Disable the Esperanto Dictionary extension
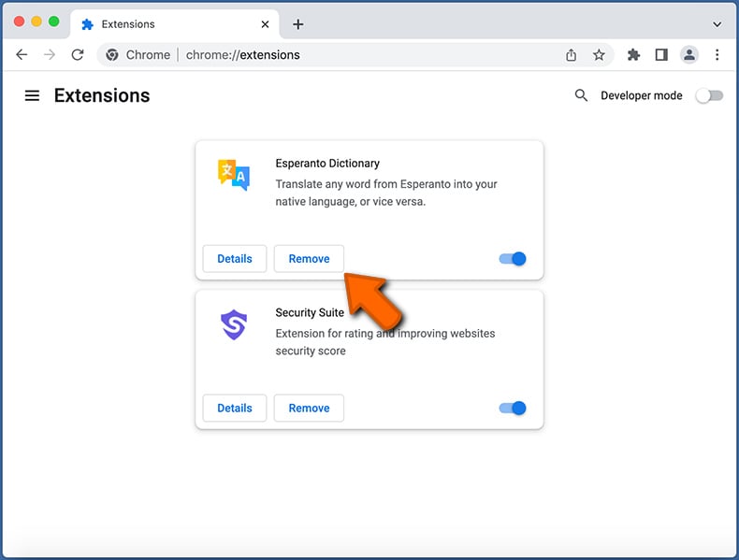This screenshot has width=739, height=560. [x=513, y=259]
